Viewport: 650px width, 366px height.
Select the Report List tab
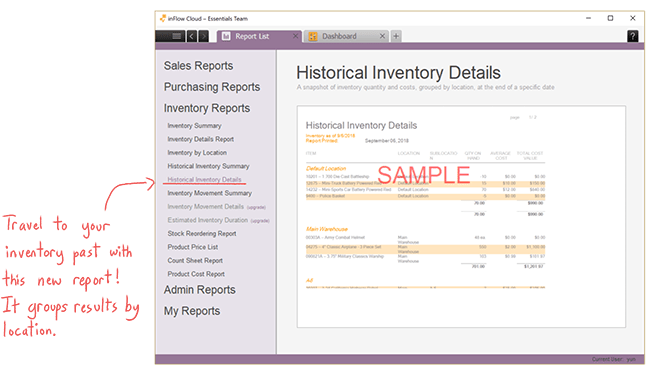click(x=252, y=36)
